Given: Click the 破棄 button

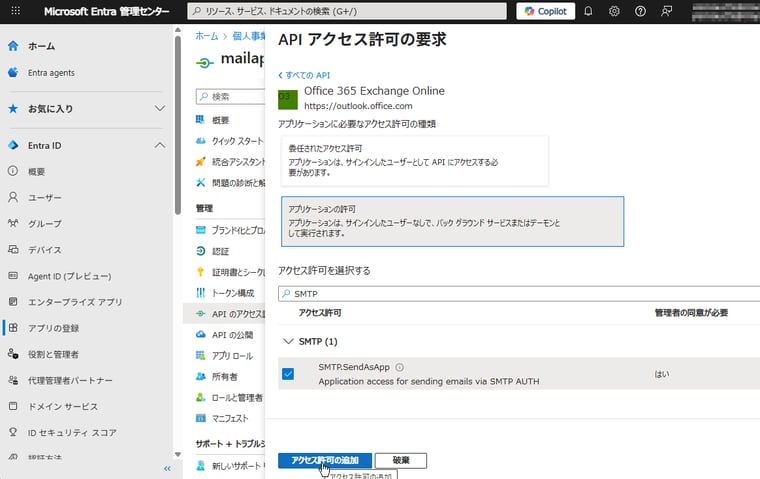Looking at the screenshot, I should [x=401, y=460].
